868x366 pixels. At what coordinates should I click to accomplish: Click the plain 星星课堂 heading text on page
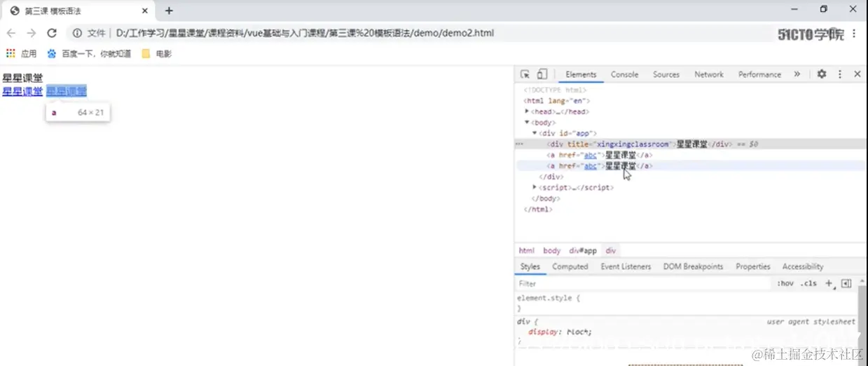tap(22, 78)
